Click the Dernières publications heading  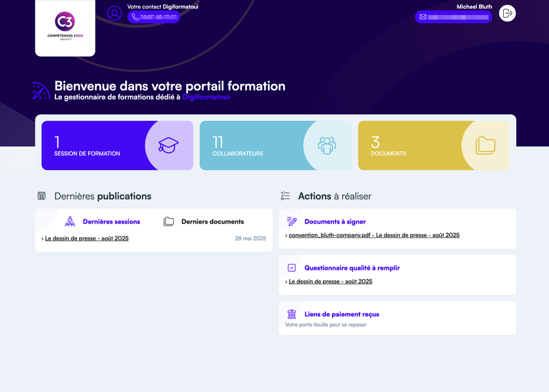(103, 196)
